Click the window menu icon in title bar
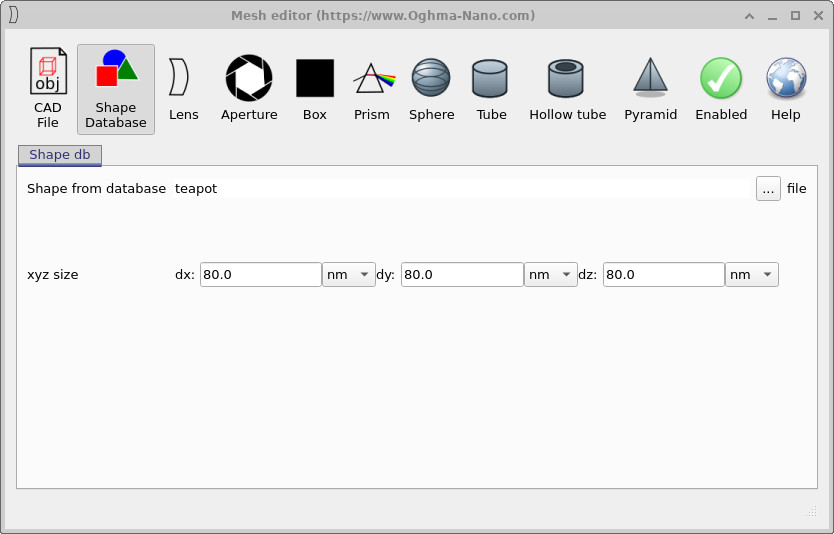The image size is (834, 534). pyautogui.click(x=13, y=15)
